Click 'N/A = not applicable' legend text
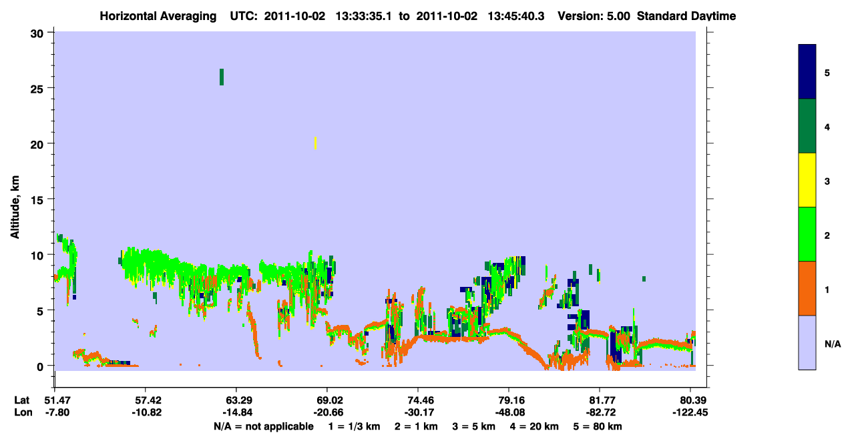This screenshot has height=445, width=868. click(263, 426)
